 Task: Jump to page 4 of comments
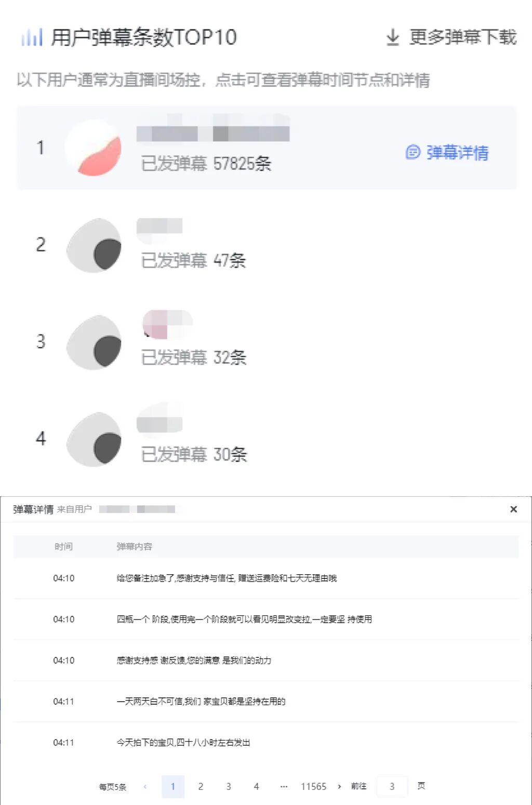(x=256, y=786)
